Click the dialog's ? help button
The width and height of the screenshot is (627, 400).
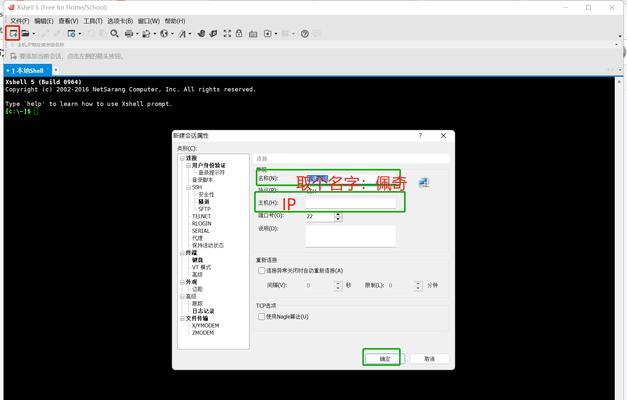tap(420, 136)
